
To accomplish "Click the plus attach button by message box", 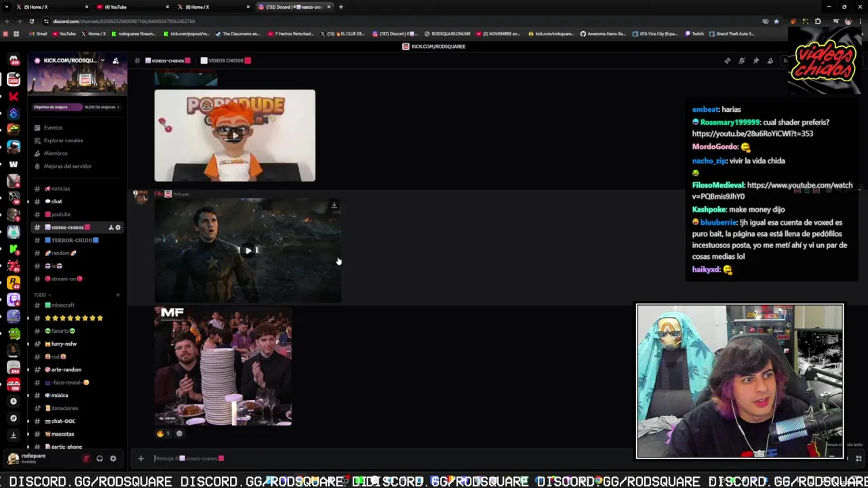I will pyautogui.click(x=140, y=459).
